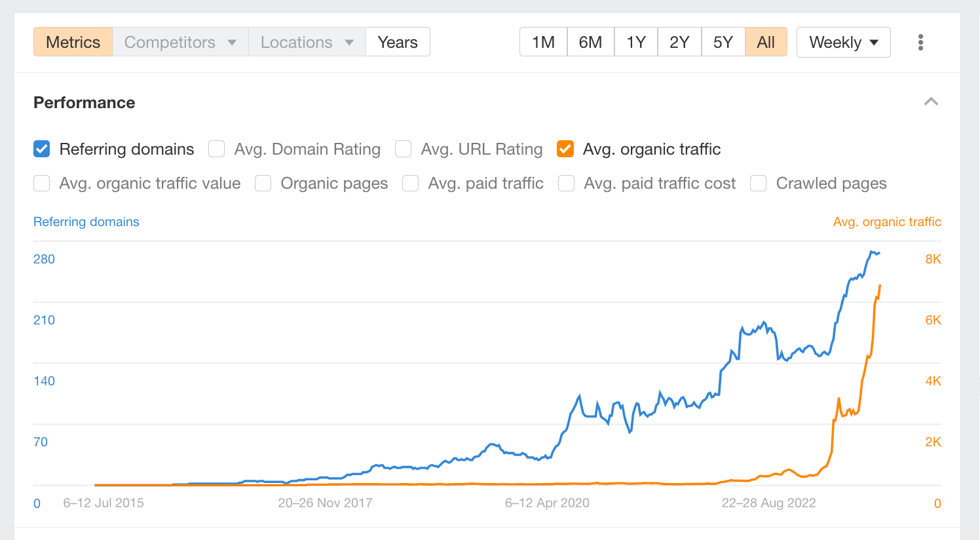Open the three-dot more options menu

tap(920, 43)
